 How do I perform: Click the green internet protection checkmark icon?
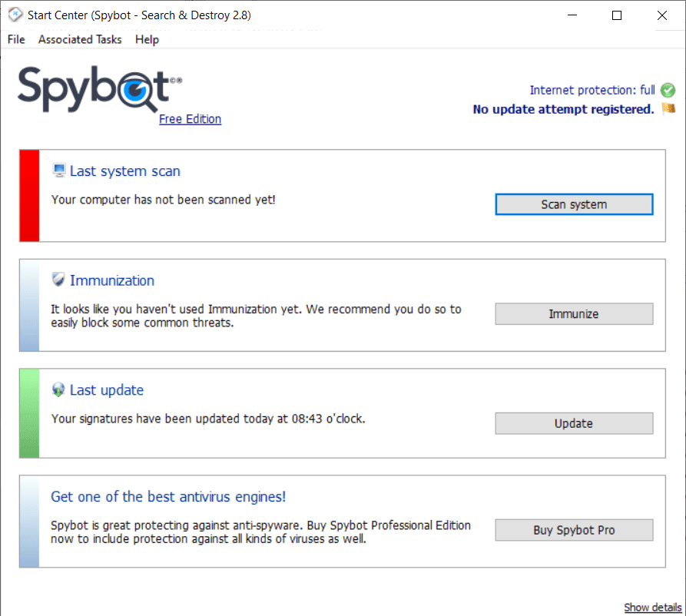tap(668, 90)
